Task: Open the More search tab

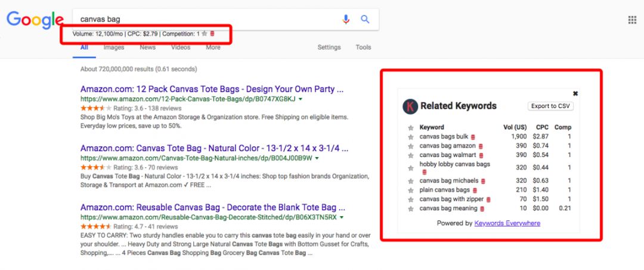Action: pyautogui.click(x=213, y=47)
